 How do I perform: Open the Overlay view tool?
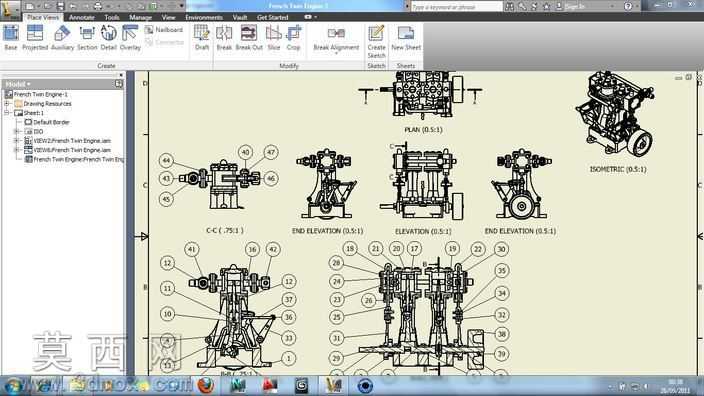pos(130,37)
